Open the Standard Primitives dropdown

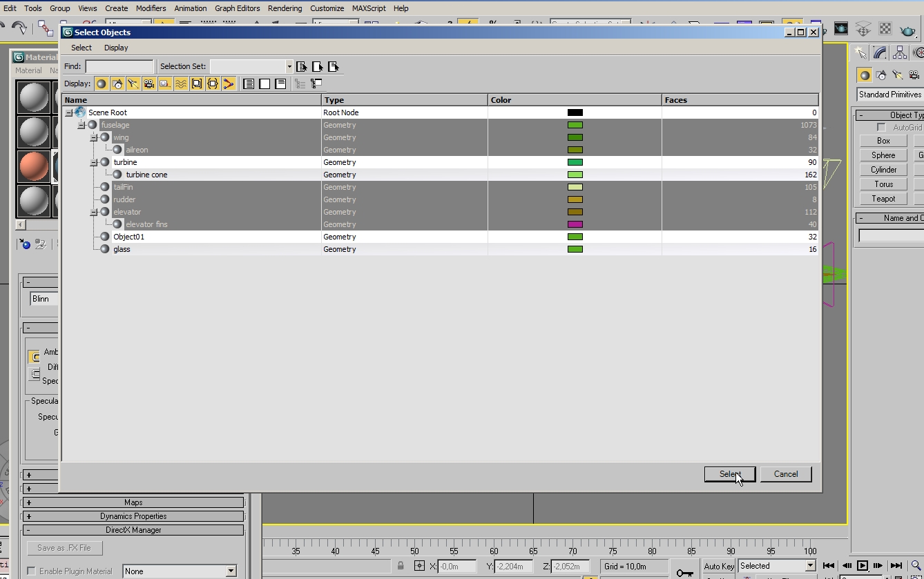(890, 95)
